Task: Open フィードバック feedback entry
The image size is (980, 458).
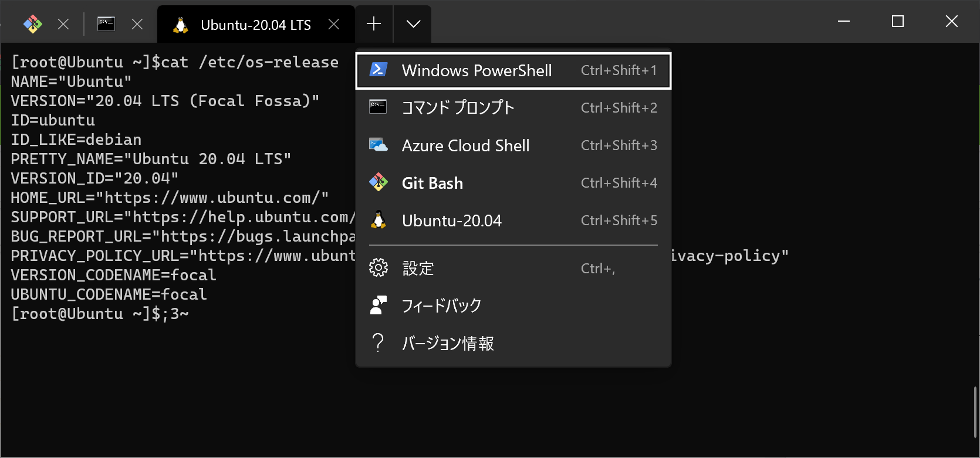Action: click(x=513, y=306)
